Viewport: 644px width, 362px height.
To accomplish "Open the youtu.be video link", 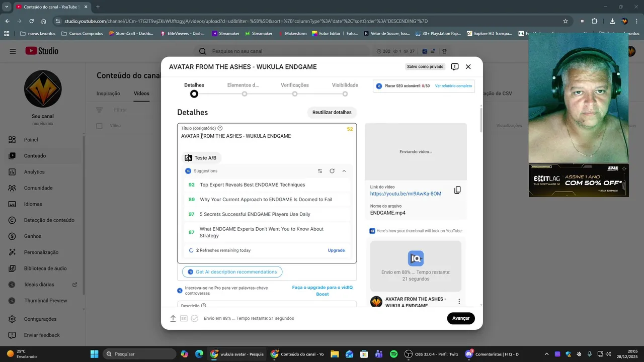I will [x=406, y=194].
